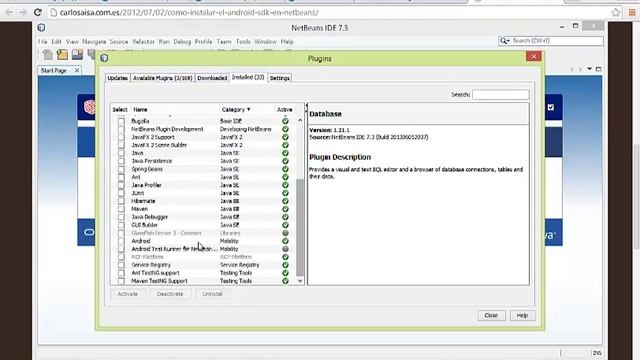The height and width of the screenshot is (360, 640).
Task: Click the Plugins dialog Search field
Action: click(x=500, y=94)
